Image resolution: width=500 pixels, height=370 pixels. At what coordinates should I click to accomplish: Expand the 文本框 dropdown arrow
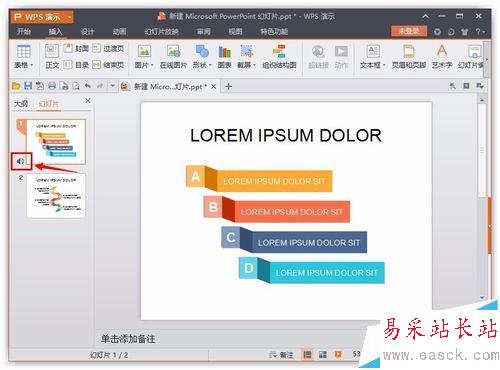point(384,65)
